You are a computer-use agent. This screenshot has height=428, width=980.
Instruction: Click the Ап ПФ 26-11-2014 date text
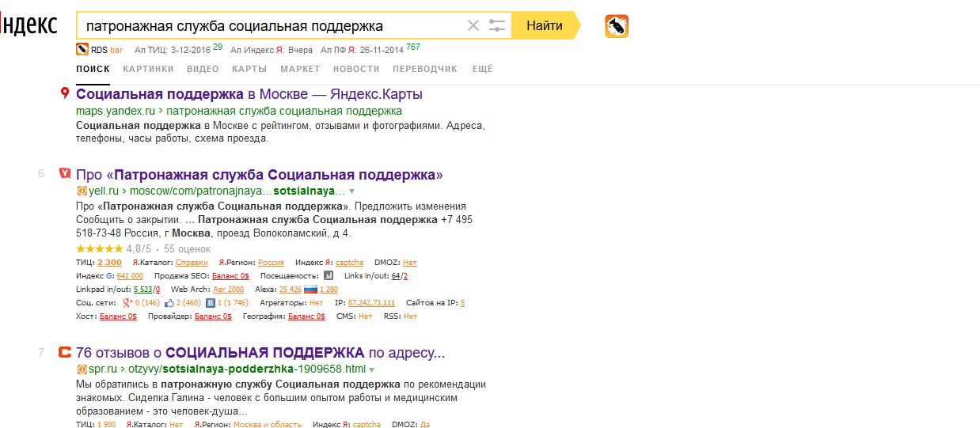click(x=363, y=49)
